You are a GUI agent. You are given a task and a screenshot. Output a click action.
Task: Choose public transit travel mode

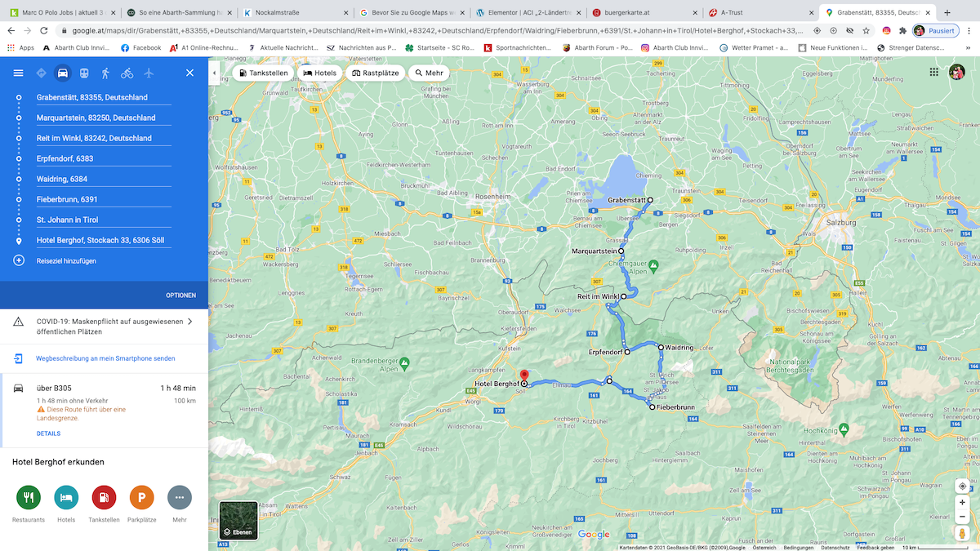pos(84,73)
